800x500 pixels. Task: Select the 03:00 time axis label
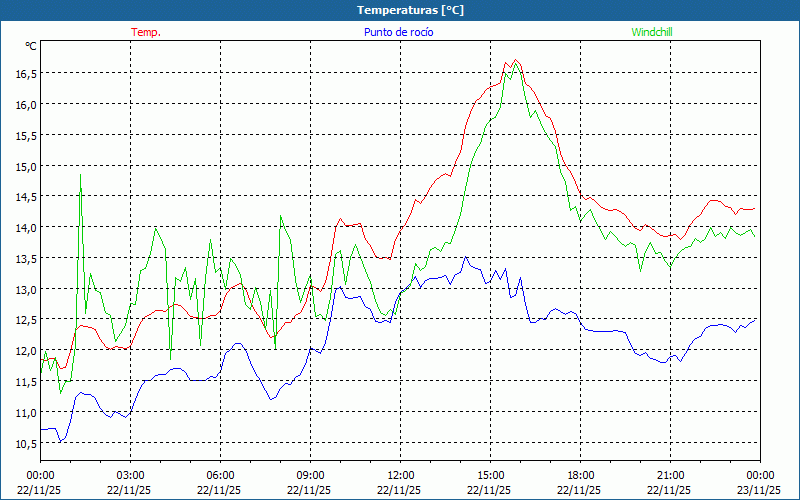[130, 475]
